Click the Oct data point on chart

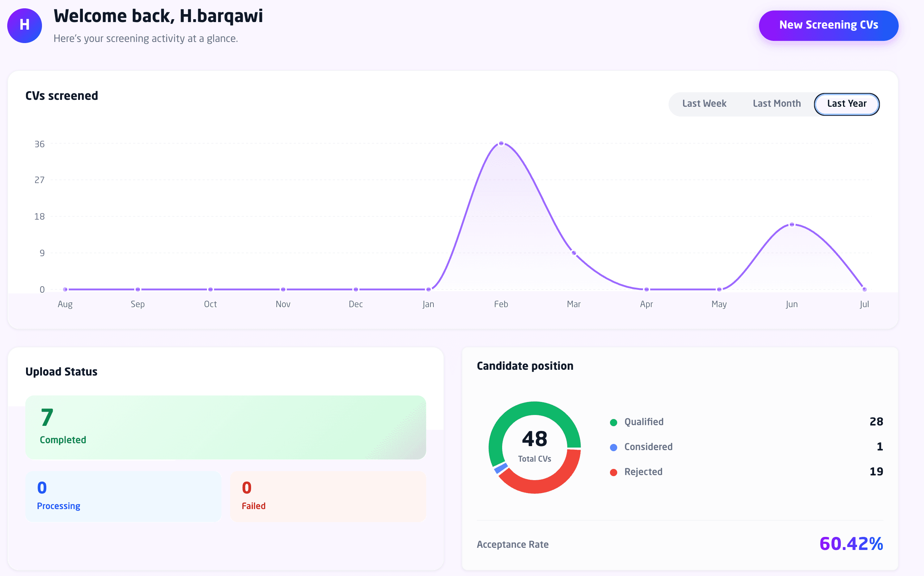pyautogui.click(x=211, y=289)
